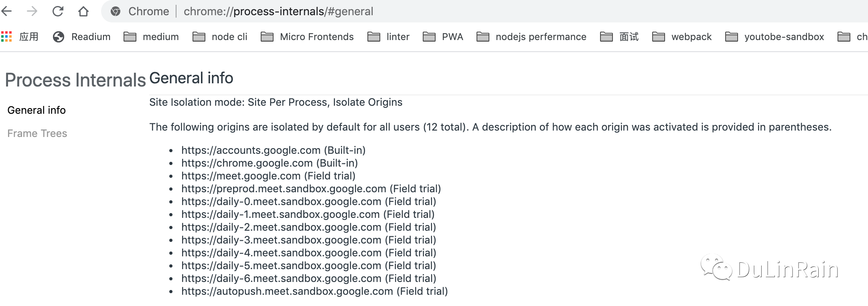Select the General info sidebar tab
This screenshot has height=306, width=868.
click(37, 110)
